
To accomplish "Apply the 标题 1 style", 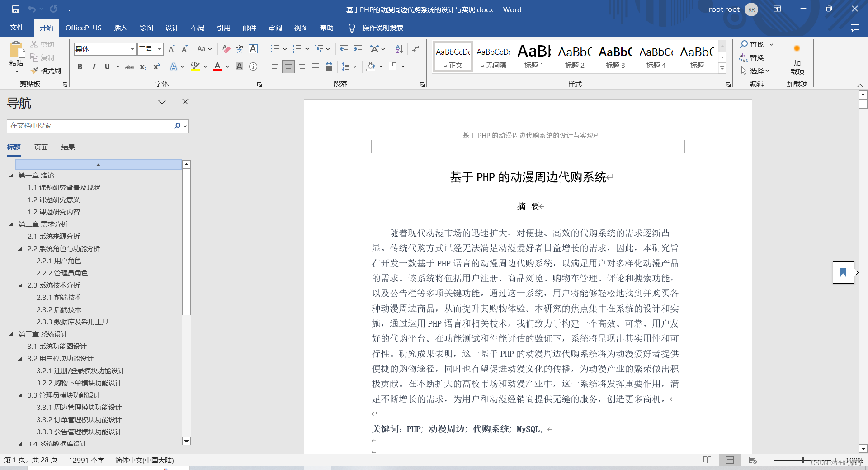I will (x=534, y=57).
